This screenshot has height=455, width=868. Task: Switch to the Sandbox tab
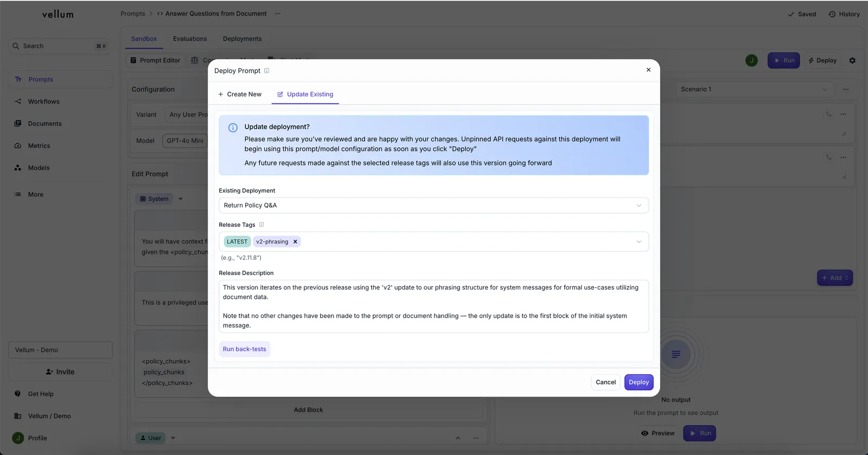click(x=144, y=39)
